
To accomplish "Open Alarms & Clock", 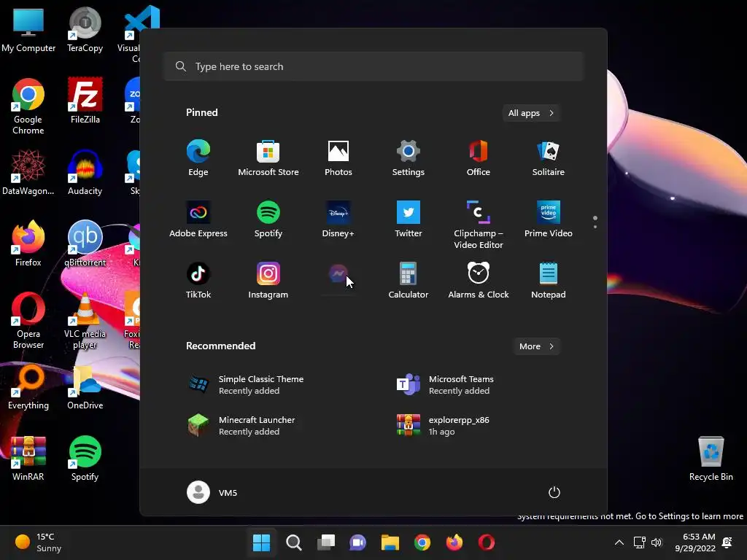I will (479, 281).
